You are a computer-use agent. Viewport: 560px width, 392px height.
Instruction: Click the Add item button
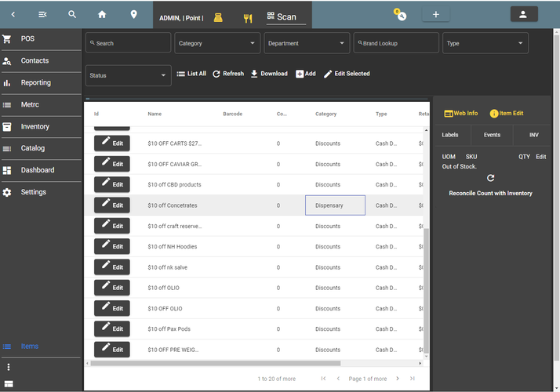[x=306, y=74]
